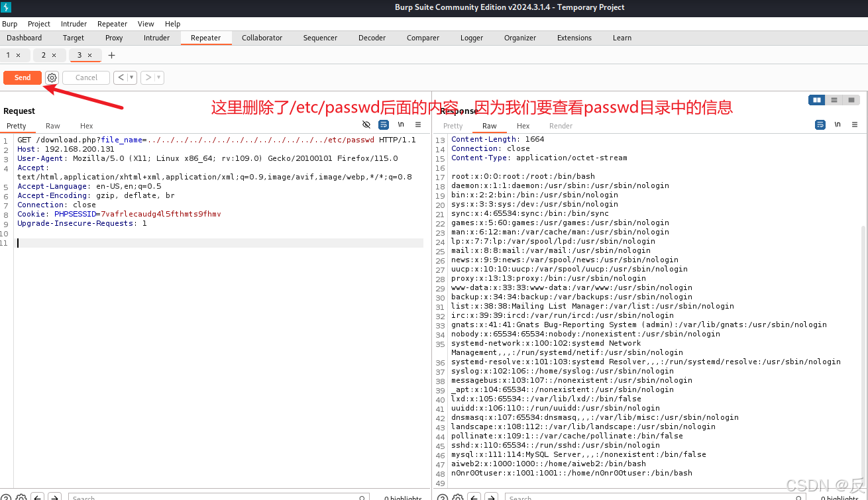This screenshot has width=868, height=500.
Task: Switch to the Extensions tab
Action: 574,38
